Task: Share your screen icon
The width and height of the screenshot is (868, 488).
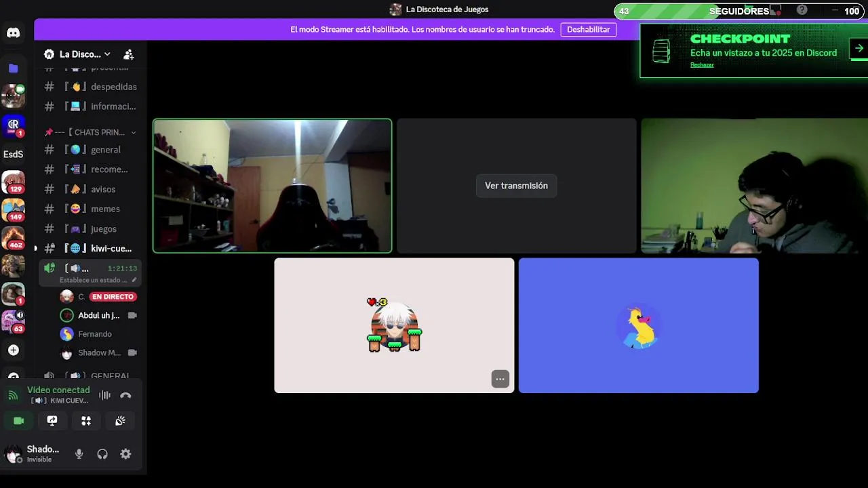Action: [52, 421]
